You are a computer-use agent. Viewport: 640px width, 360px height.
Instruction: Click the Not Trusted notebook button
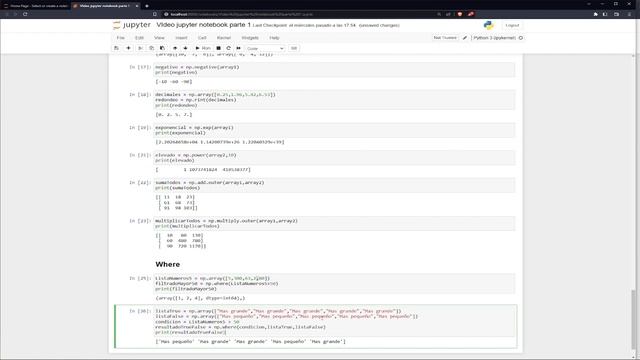point(445,38)
